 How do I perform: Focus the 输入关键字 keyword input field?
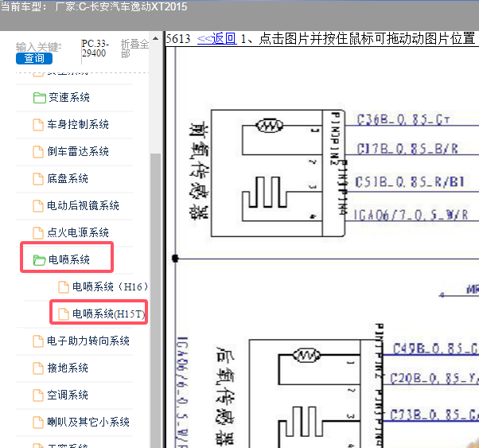(39, 47)
